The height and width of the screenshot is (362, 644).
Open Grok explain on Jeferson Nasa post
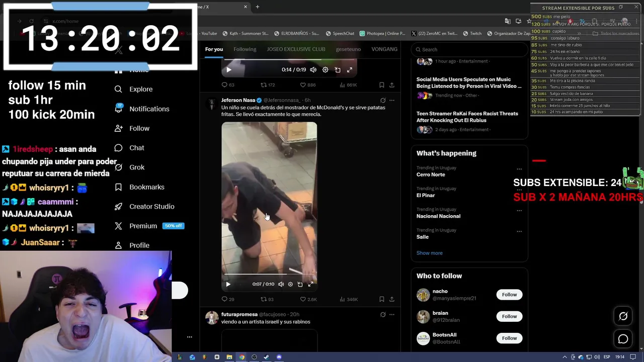tap(383, 100)
